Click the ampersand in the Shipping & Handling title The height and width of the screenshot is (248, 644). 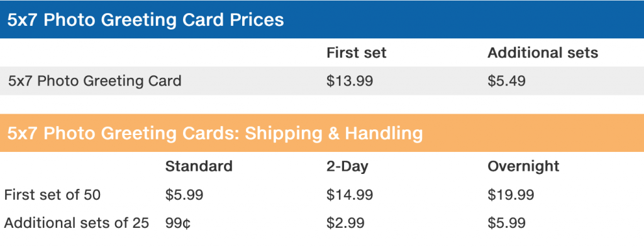click(x=333, y=133)
